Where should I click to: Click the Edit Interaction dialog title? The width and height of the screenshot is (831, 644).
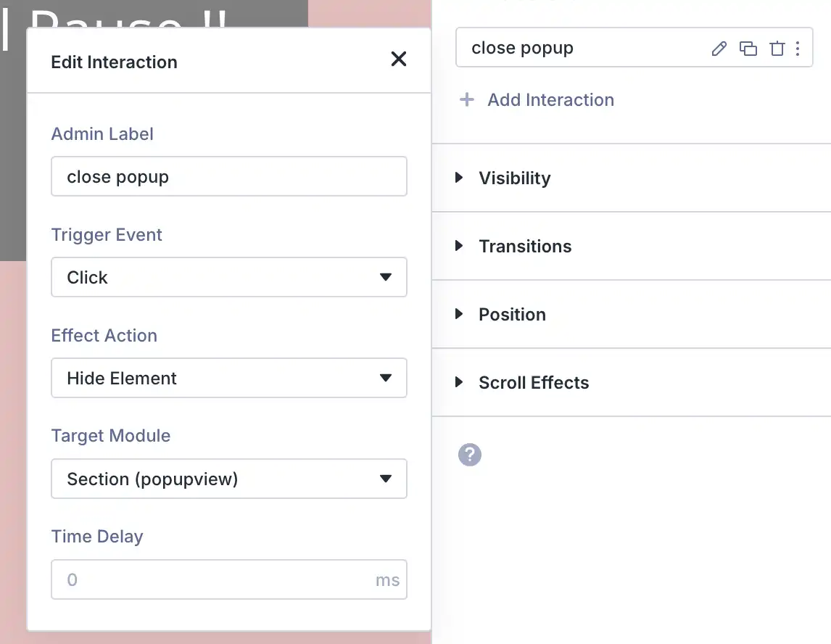coord(114,62)
